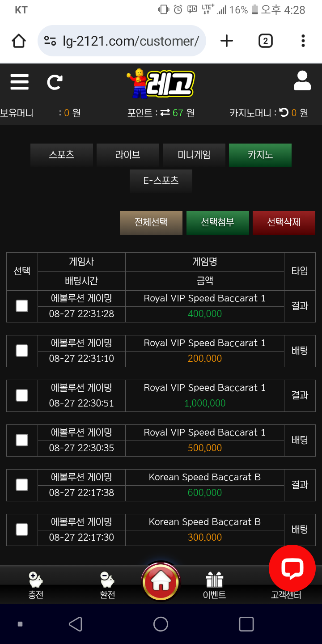The height and width of the screenshot is (644, 322).
Task: Click the page refresh icon
Action: (55, 82)
